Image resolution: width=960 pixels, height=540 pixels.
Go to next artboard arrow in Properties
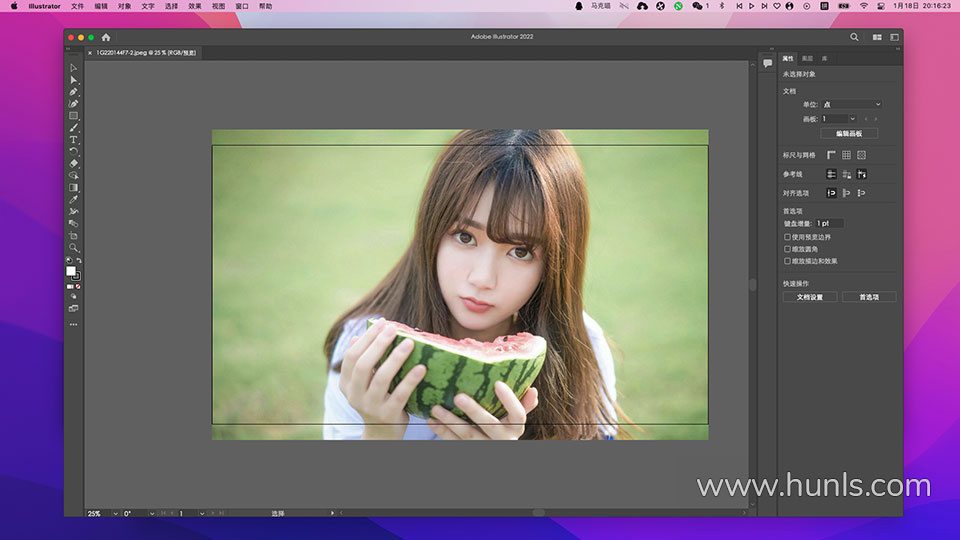(x=876, y=119)
